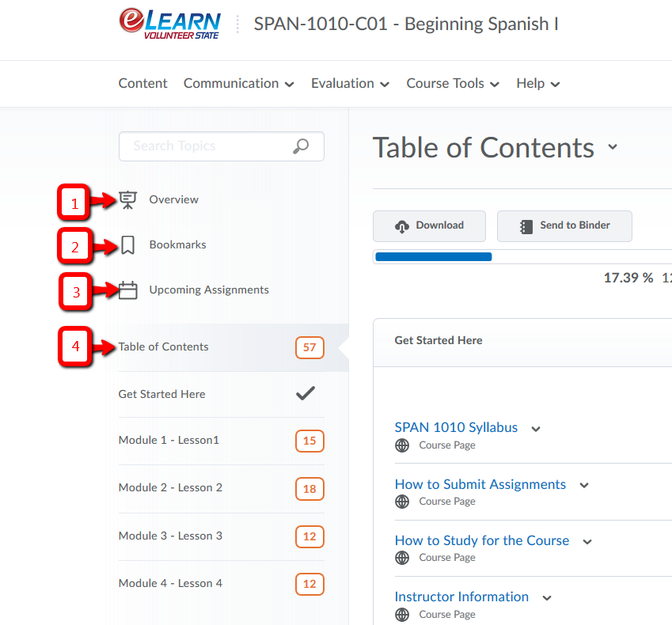
Task: Click the Get Started Here completion checkmark
Action: tap(306, 394)
